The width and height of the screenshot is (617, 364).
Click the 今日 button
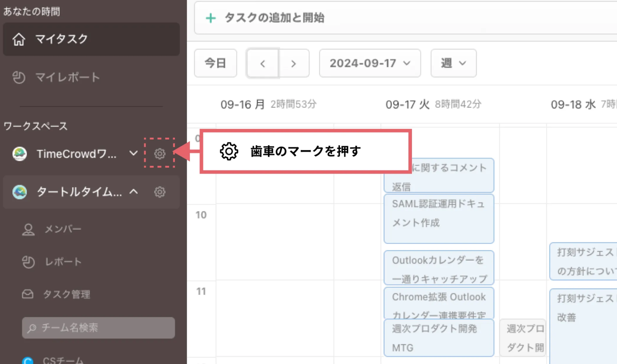tap(215, 63)
